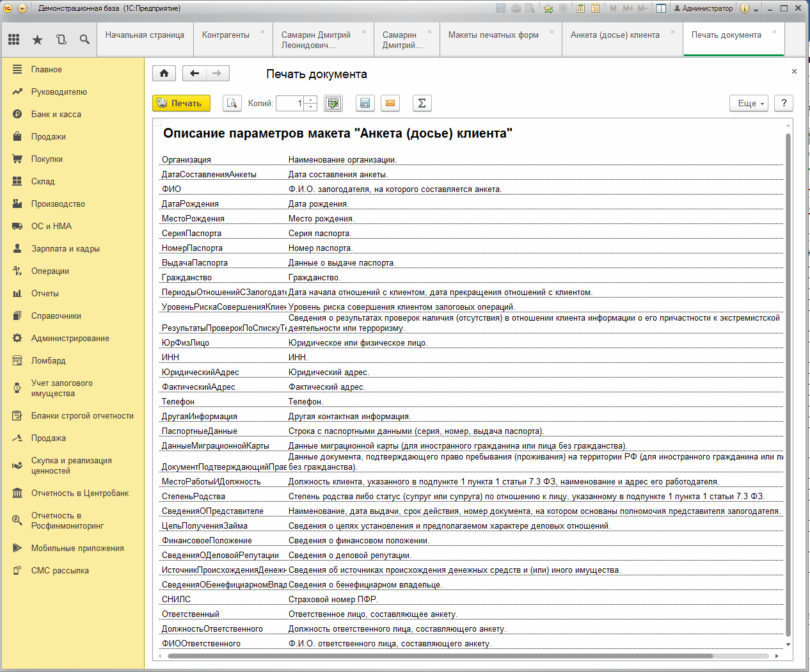Open print preview icon
Viewport: 810px width, 672px height.
pyautogui.click(x=232, y=103)
